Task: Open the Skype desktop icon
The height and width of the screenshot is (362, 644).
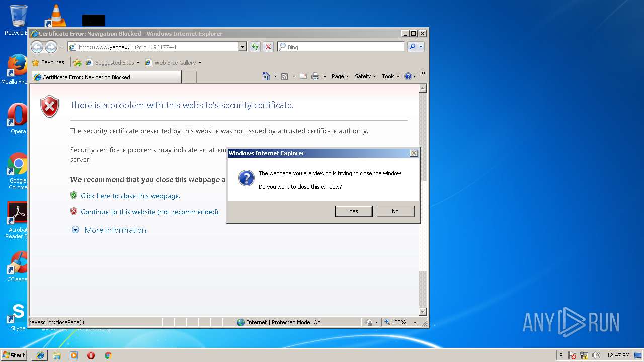Action: 17,316
